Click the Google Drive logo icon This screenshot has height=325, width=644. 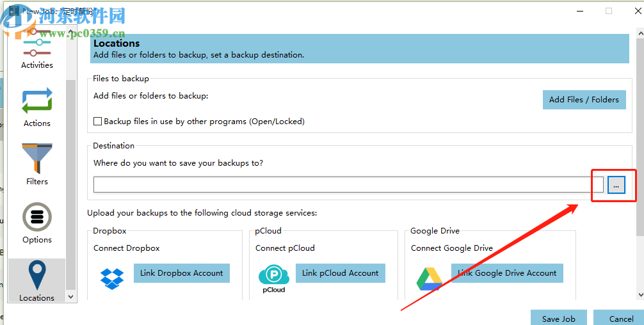[x=429, y=278]
